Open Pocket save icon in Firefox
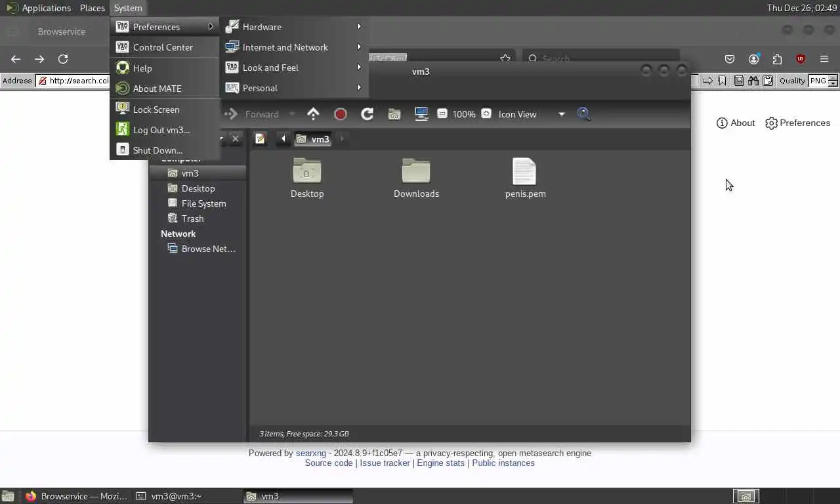This screenshot has width=840, height=504. [x=730, y=59]
